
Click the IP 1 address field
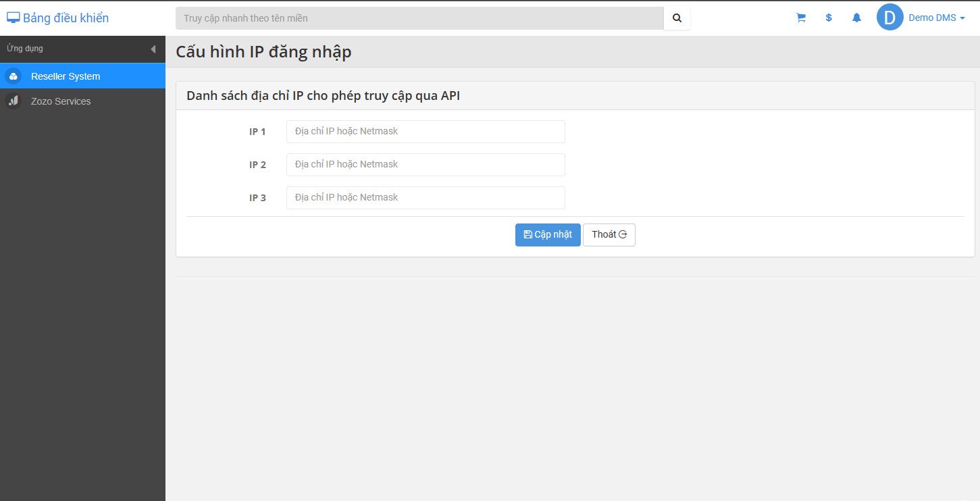point(425,132)
